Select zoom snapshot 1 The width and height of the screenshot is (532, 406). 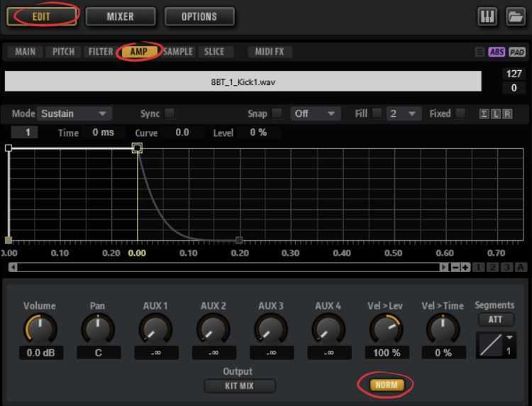coord(478,267)
